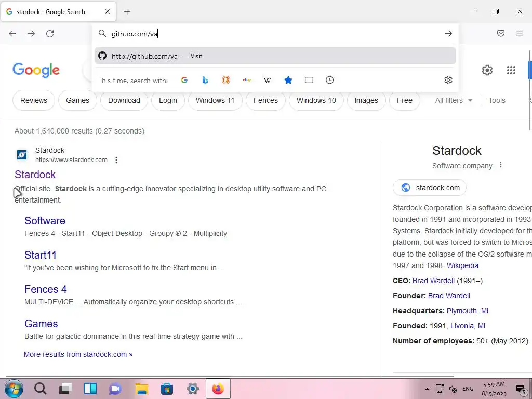Filter results by Games chip
Image resolution: width=532 pixels, height=399 pixels.
click(78, 100)
